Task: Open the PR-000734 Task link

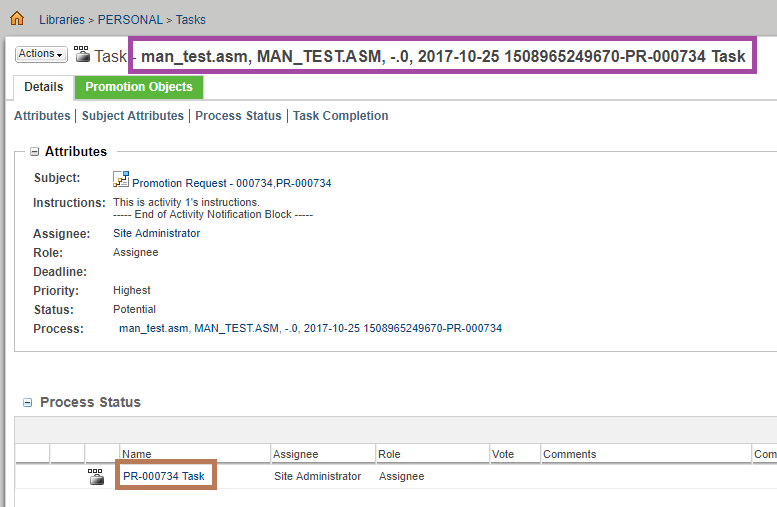Action: coord(163,477)
